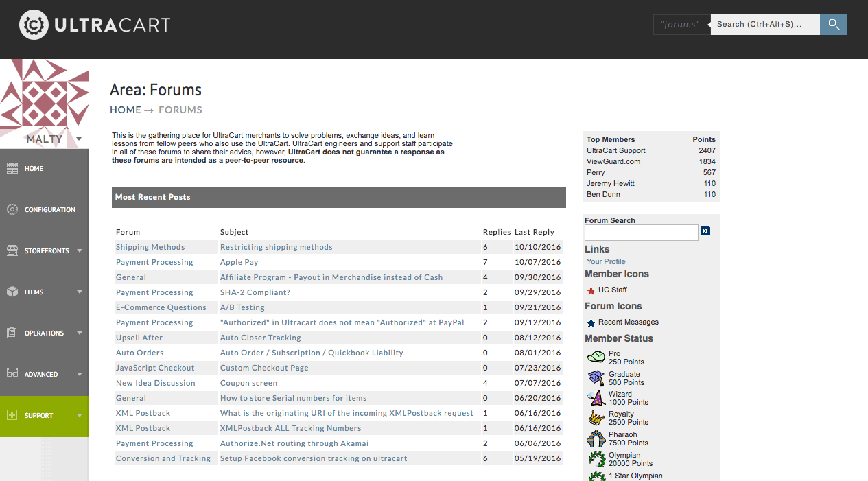Screen dimensions: 868x481
Task: Open the Coupon screen post
Action: pyautogui.click(x=249, y=383)
